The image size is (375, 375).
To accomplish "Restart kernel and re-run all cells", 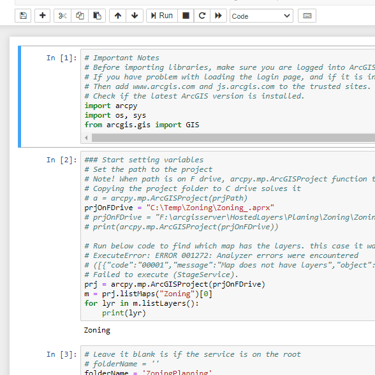I will coord(218,16).
